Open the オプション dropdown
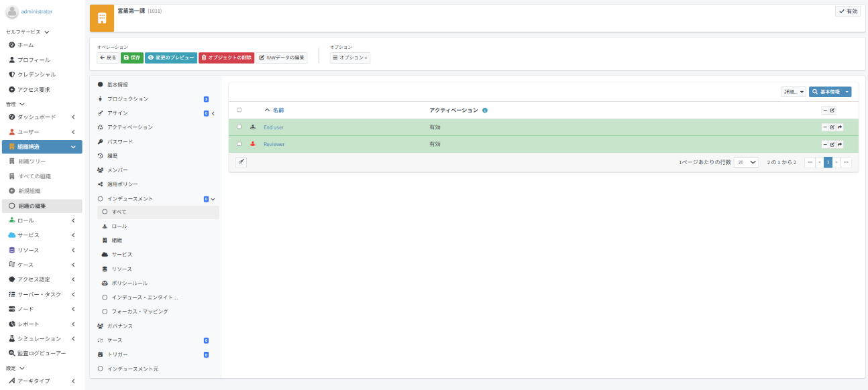This screenshot has width=868, height=390. tap(350, 58)
